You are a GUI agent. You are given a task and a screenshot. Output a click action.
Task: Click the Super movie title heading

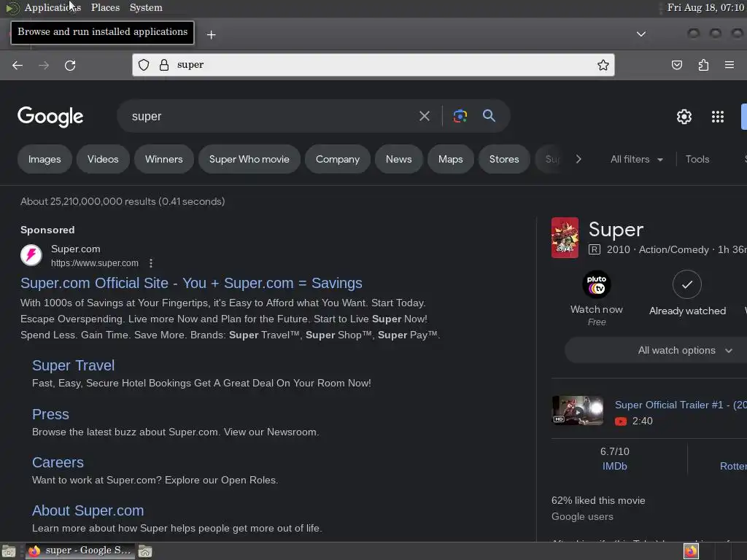(616, 230)
